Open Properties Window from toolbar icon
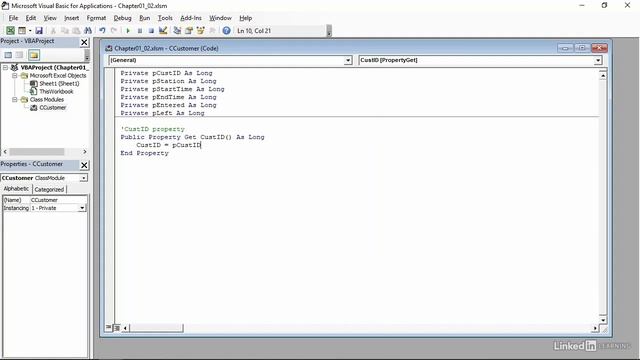The width and height of the screenshot is (640, 360). (189, 31)
